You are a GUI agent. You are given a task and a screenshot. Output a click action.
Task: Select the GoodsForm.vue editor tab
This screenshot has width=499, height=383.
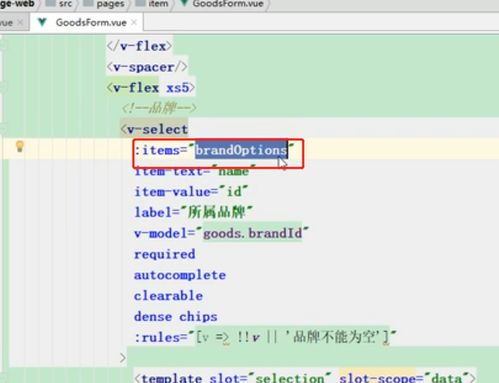click(87, 22)
